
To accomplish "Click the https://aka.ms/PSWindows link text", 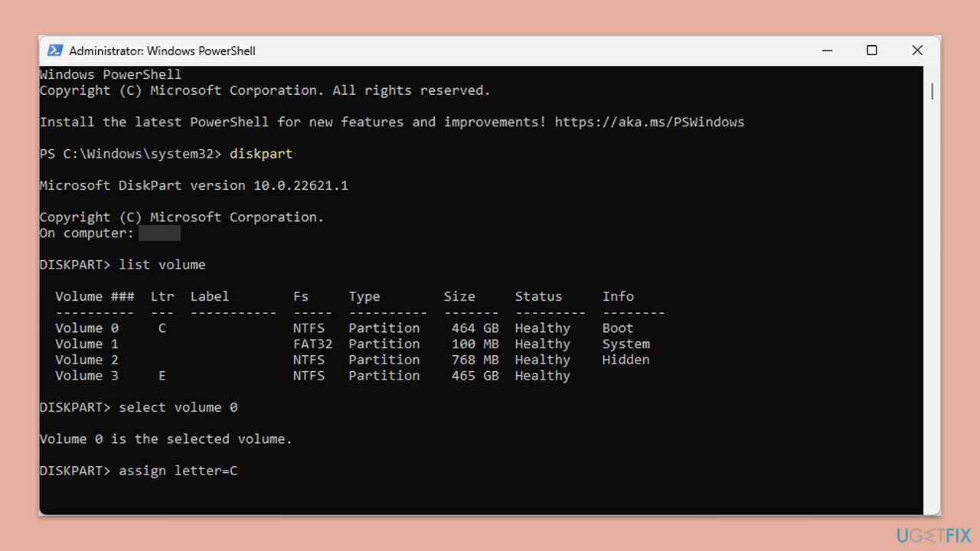I will [x=649, y=122].
